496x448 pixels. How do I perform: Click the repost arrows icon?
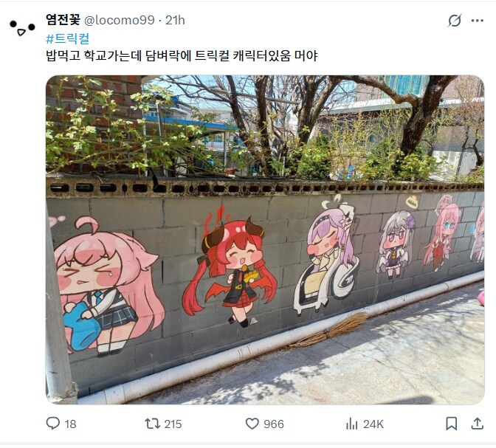[153, 424]
